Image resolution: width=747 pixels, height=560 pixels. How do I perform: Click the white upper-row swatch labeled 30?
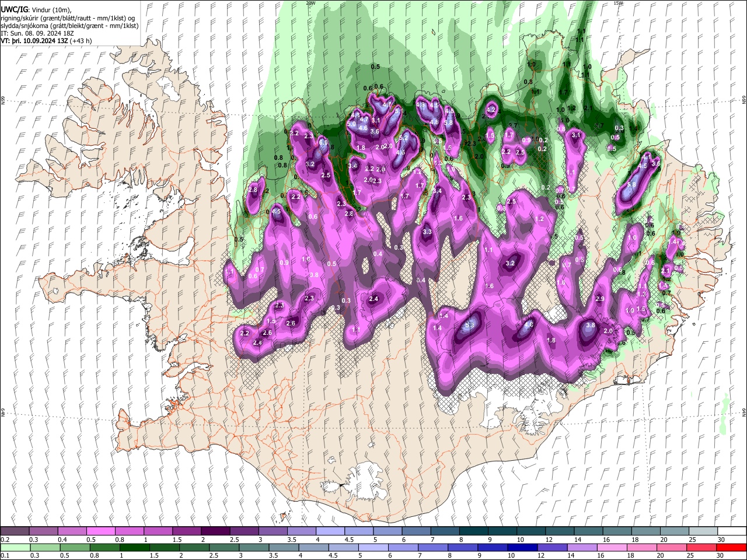click(x=731, y=531)
